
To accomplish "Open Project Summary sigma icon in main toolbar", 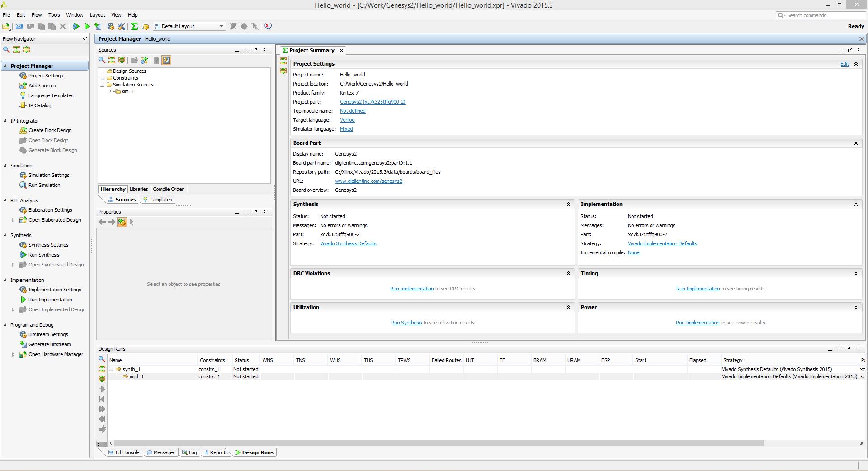I will [x=134, y=26].
